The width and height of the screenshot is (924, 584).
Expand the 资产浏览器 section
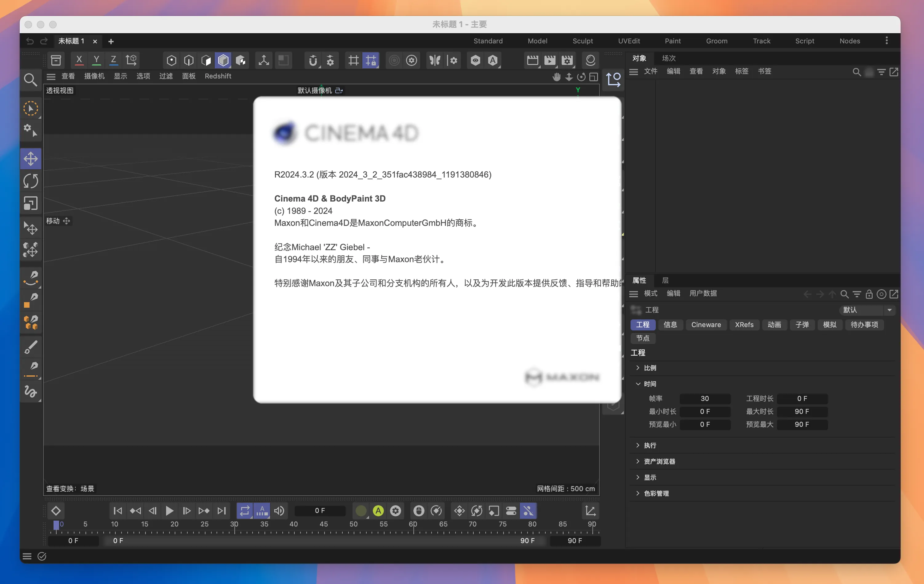638,462
